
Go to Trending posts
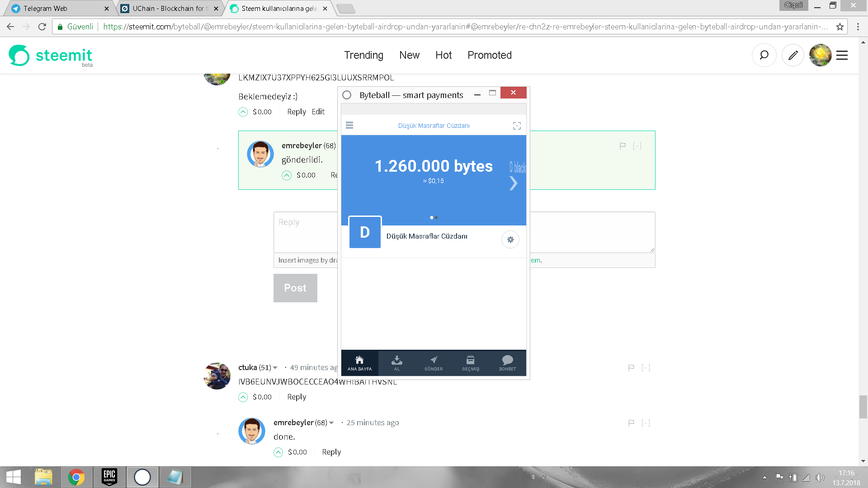point(363,55)
